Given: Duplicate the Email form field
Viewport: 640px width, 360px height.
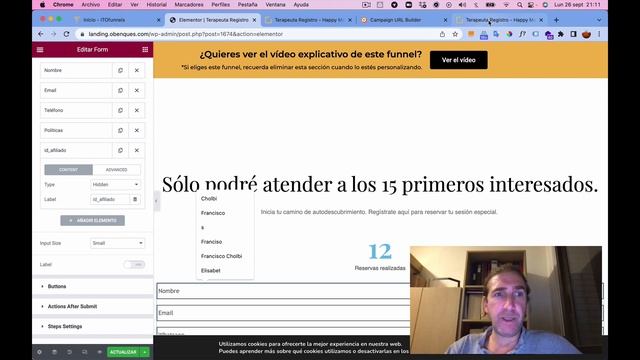Looking at the screenshot, I should tap(120, 90).
